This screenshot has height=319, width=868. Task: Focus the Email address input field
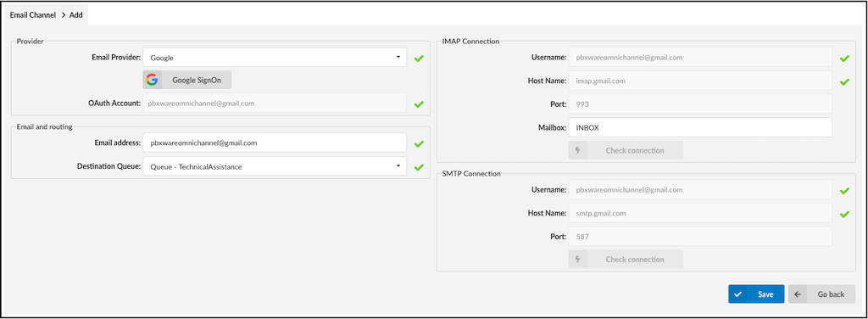(x=275, y=143)
